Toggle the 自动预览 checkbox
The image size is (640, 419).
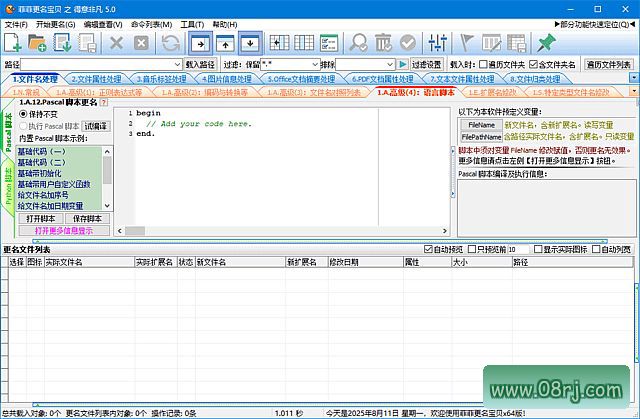pos(429,249)
